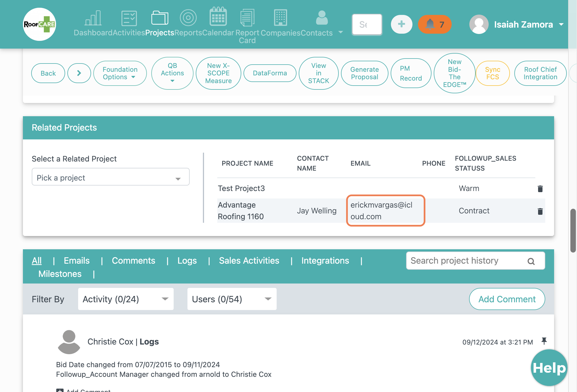Click Isaiah Zamora profile avatar
This screenshot has height=392, width=577.
point(479,24)
